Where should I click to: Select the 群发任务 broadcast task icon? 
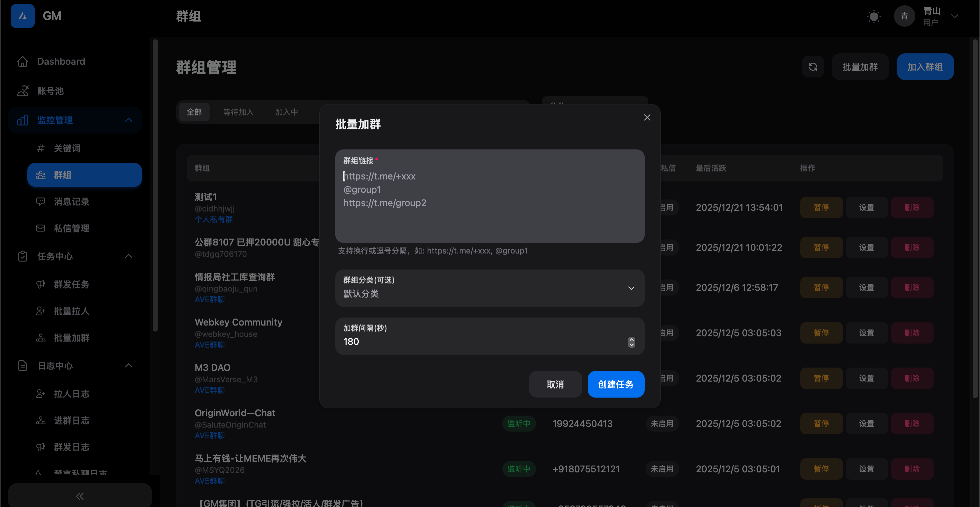tap(41, 284)
